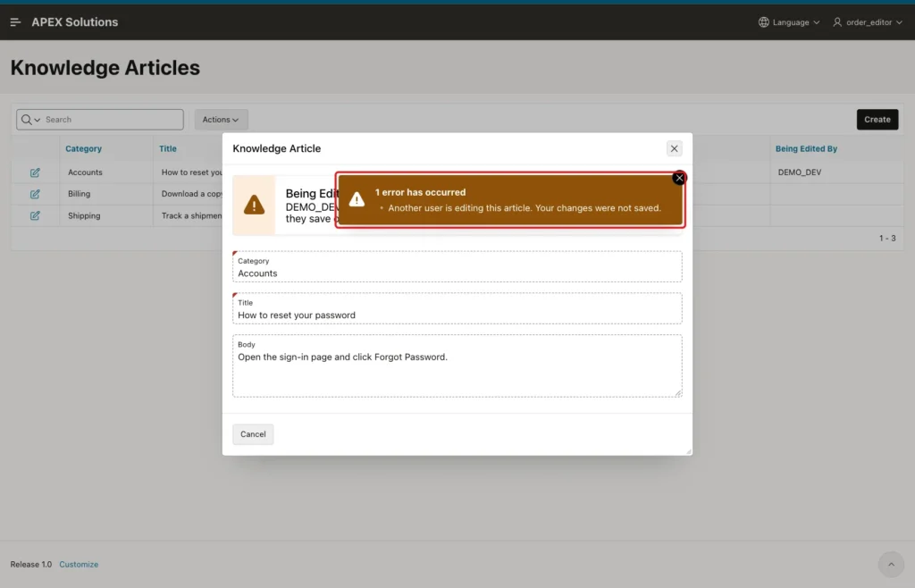Open the Language dropdown

pyautogui.click(x=789, y=22)
